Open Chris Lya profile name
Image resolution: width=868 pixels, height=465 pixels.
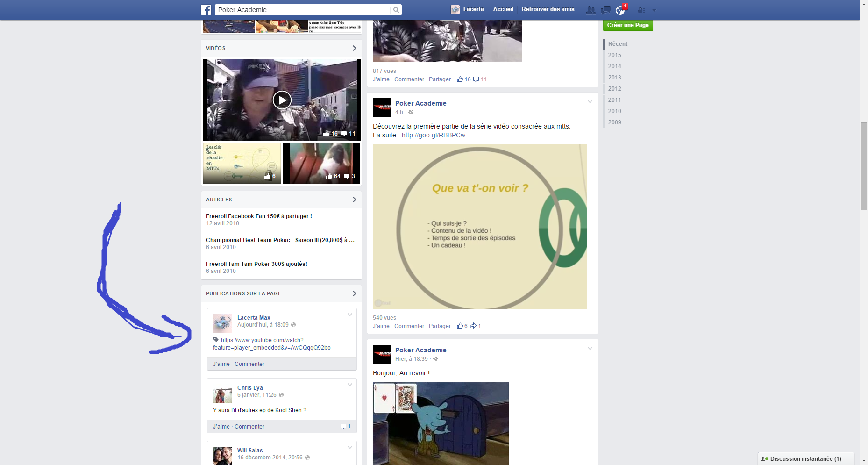click(250, 388)
